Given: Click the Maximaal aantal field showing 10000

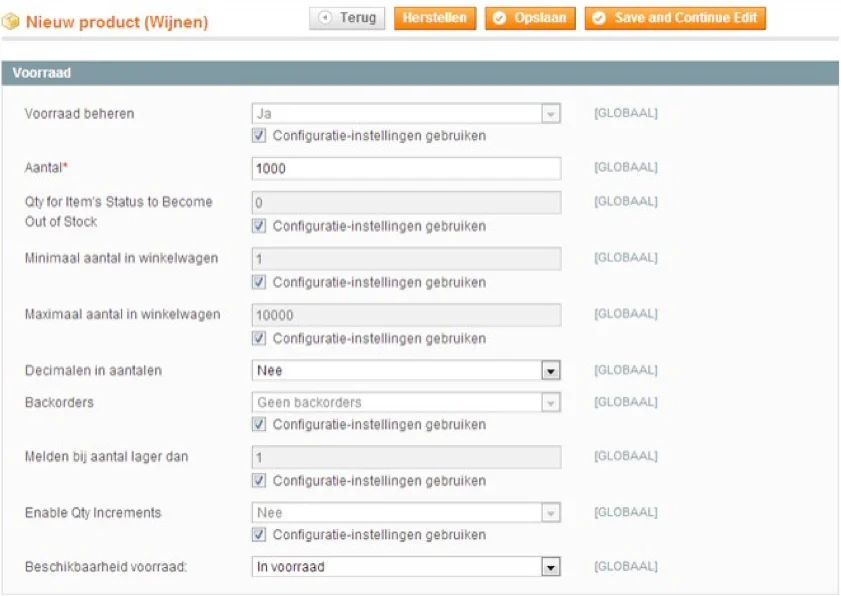Looking at the screenshot, I should point(406,315).
